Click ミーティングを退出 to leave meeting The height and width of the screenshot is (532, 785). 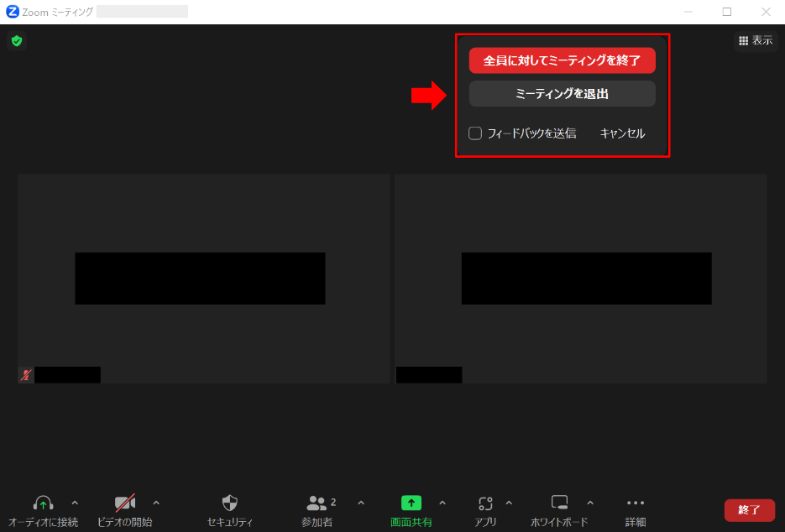tap(562, 94)
